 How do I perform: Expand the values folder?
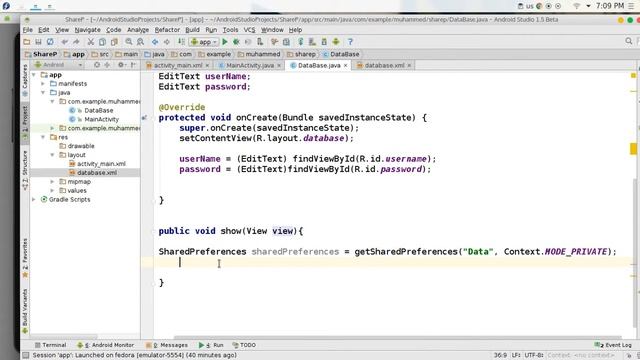click(52, 191)
